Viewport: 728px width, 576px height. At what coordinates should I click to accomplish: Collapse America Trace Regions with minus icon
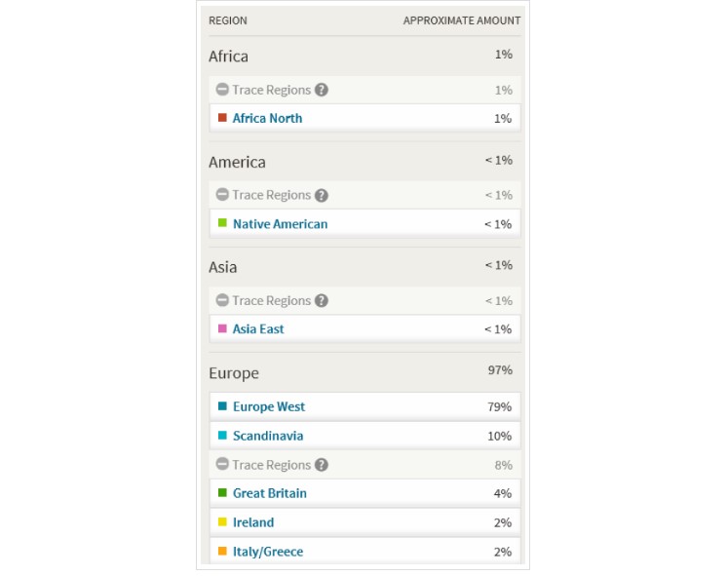(x=222, y=195)
